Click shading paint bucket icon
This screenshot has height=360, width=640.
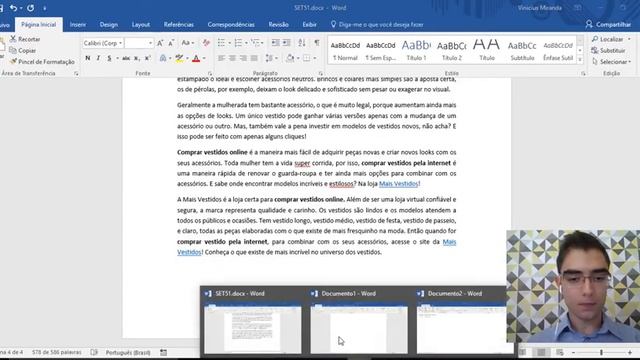pos(290,58)
